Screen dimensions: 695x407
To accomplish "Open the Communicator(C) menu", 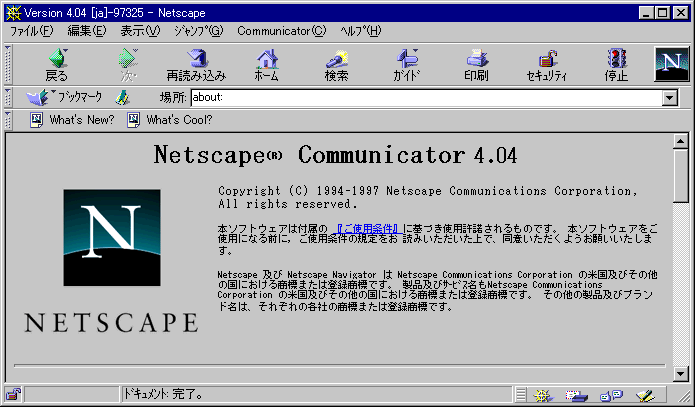I will [281, 31].
